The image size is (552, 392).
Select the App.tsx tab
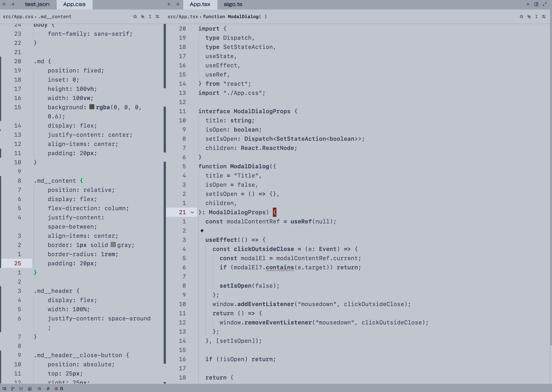[x=200, y=4]
